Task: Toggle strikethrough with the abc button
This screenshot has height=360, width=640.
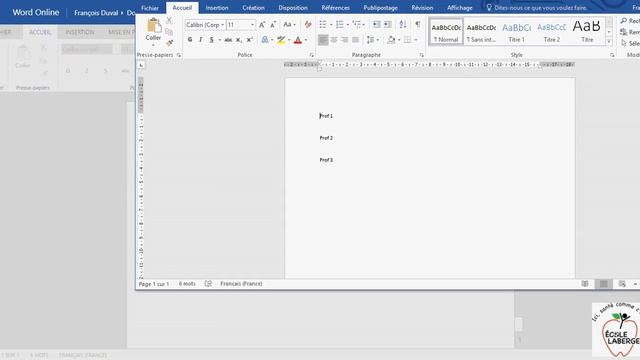Action: [x=228, y=40]
